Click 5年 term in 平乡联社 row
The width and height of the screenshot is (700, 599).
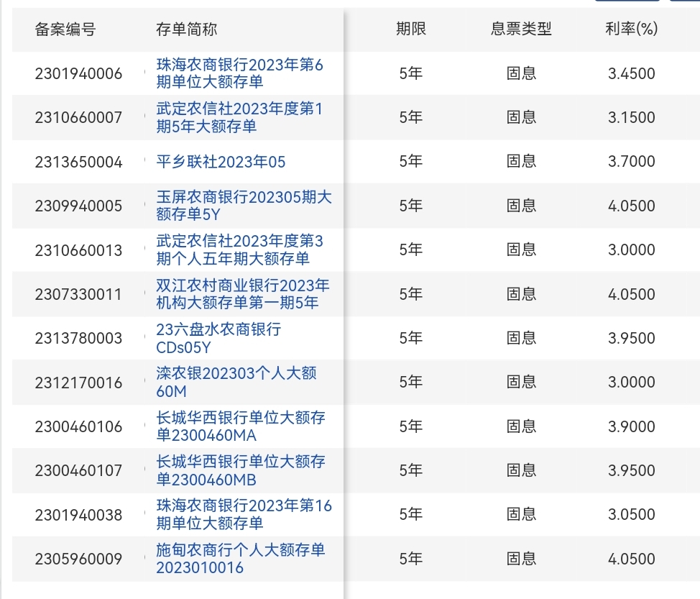(410, 161)
